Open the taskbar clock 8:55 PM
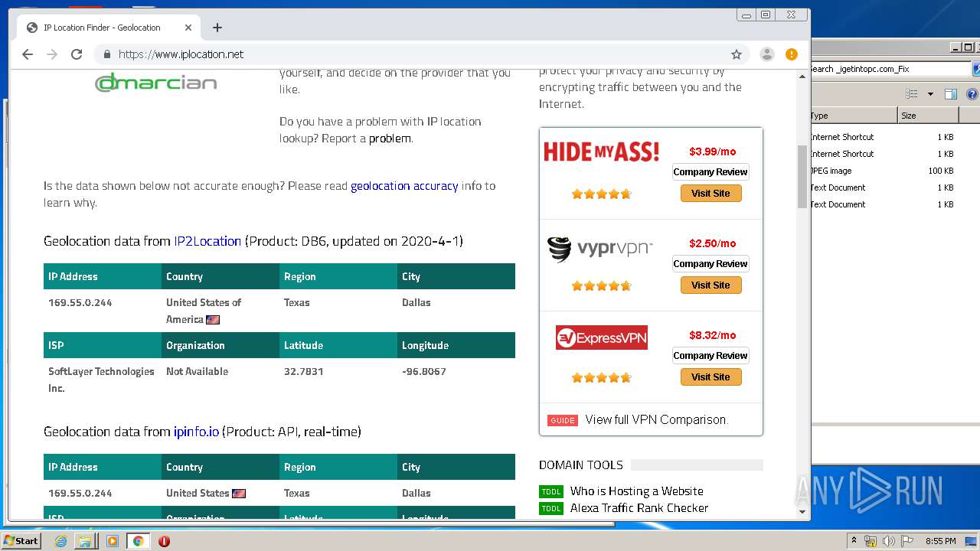The height and width of the screenshot is (551, 980). click(x=941, y=541)
